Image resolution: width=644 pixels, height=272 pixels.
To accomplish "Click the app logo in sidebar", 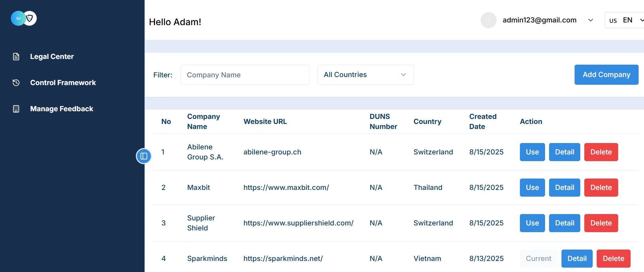I will [24, 18].
